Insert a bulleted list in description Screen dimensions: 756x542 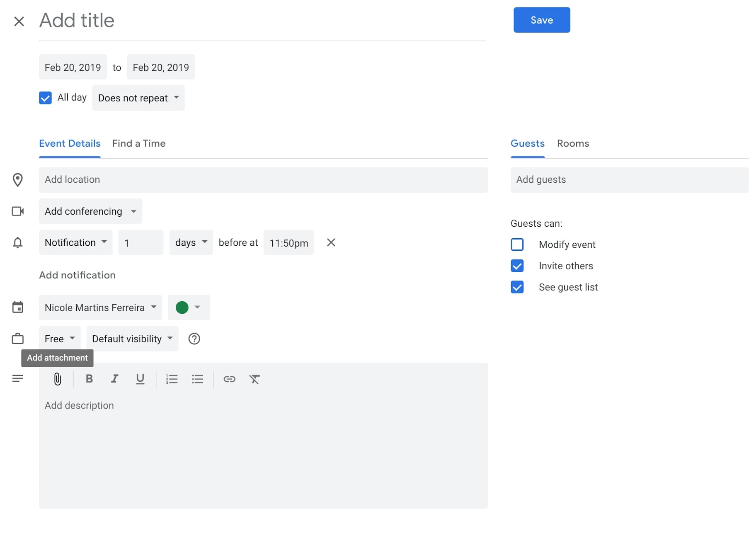[x=197, y=379]
